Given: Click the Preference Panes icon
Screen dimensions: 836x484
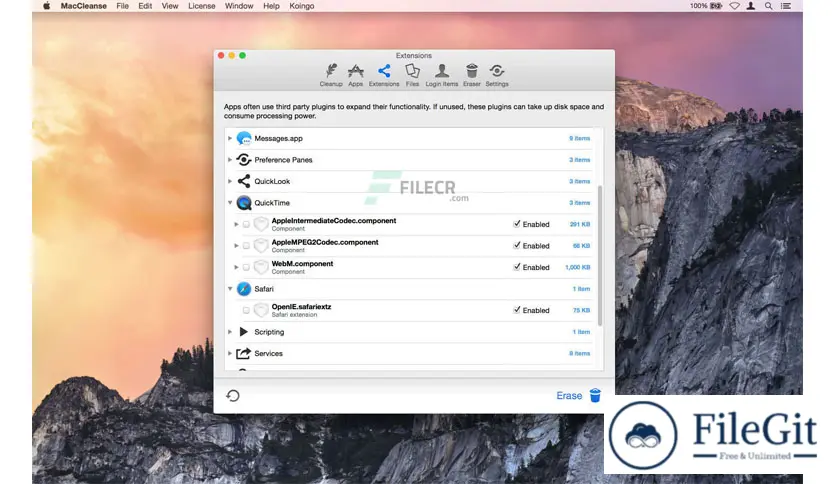Looking at the screenshot, I should coord(244,159).
